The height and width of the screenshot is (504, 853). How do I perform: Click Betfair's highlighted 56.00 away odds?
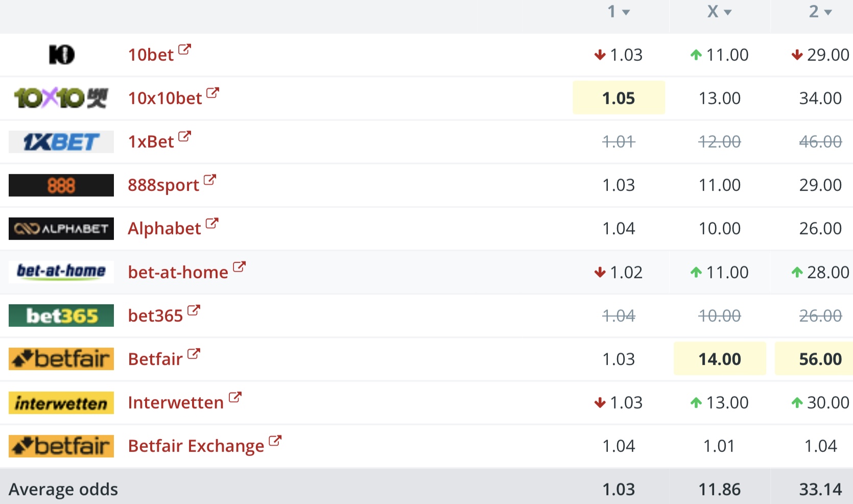pos(820,359)
